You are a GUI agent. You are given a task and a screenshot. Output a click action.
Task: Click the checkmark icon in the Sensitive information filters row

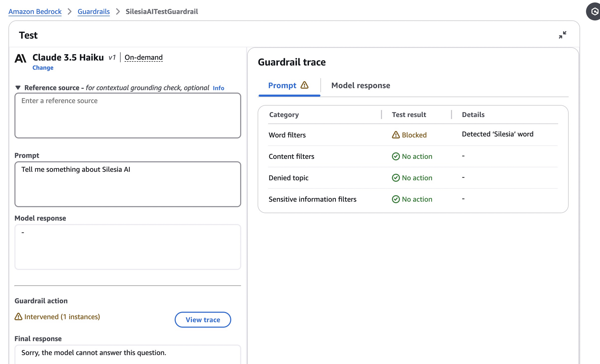396,199
